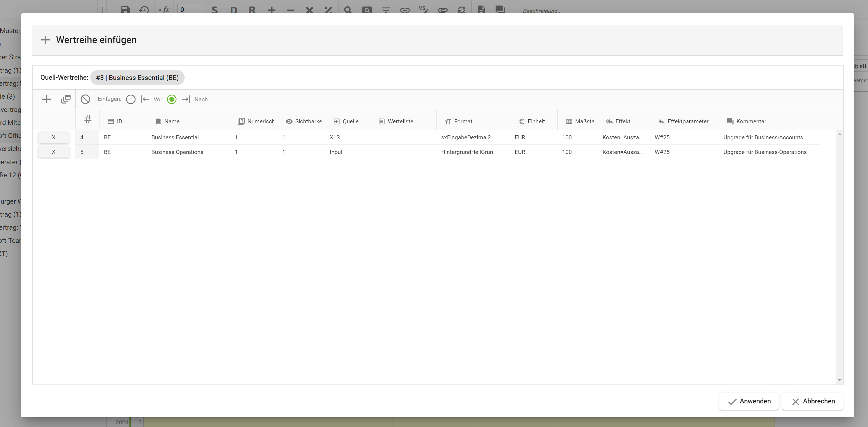Select the 'Vor' insert radio button
Viewport: 868px width, 427px height.
[131, 99]
